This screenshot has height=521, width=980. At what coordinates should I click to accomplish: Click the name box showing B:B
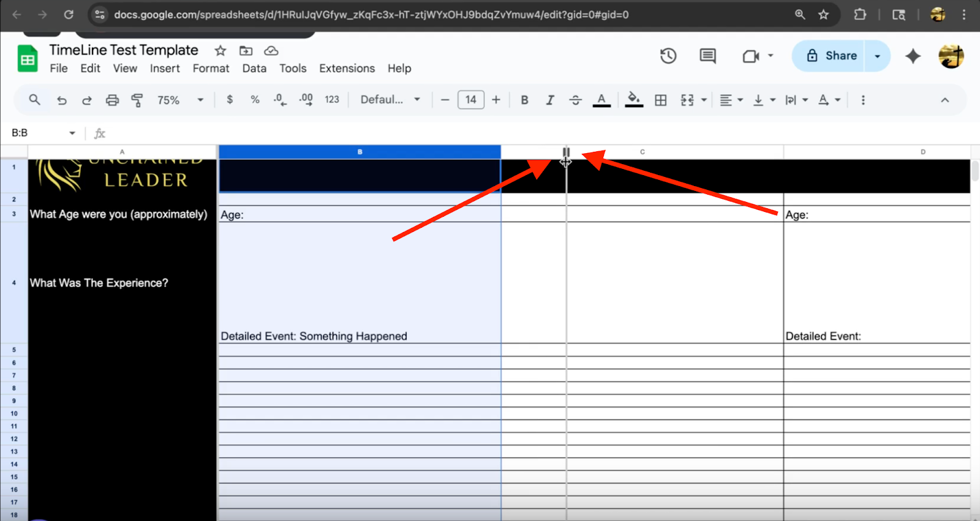tap(43, 133)
